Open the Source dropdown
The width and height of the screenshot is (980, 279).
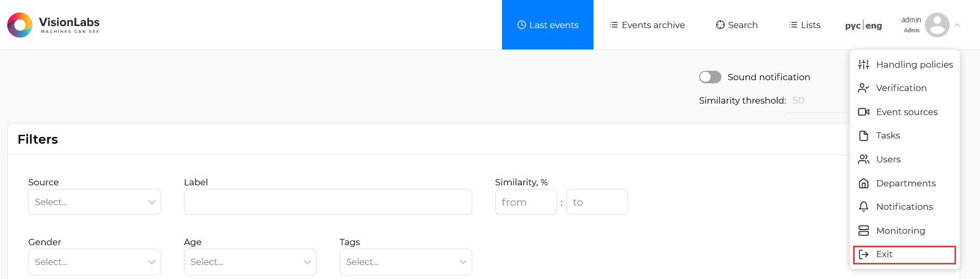point(94,202)
